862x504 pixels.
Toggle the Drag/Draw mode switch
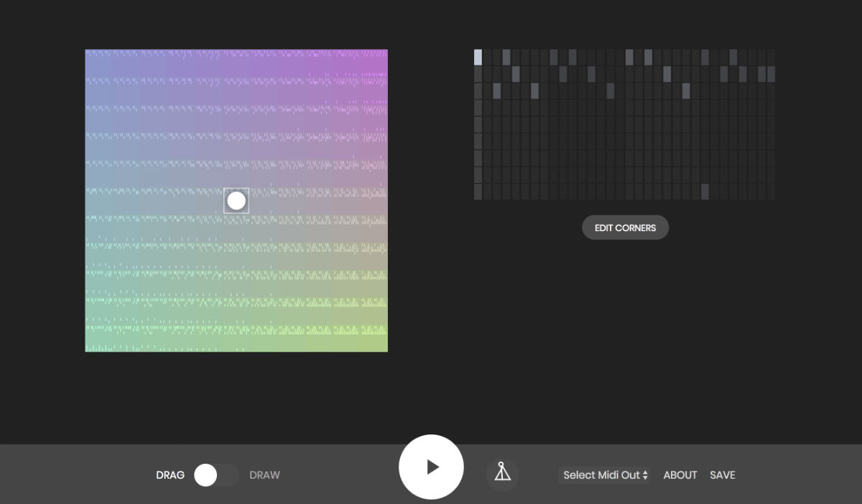point(216,475)
